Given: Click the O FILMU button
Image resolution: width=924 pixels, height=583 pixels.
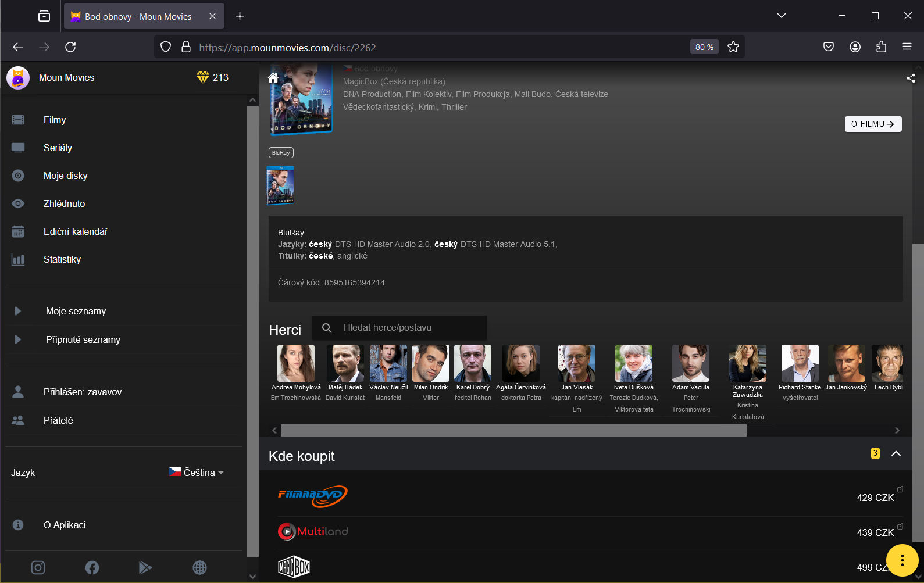Looking at the screenshot, I should (x=872, y=124).
